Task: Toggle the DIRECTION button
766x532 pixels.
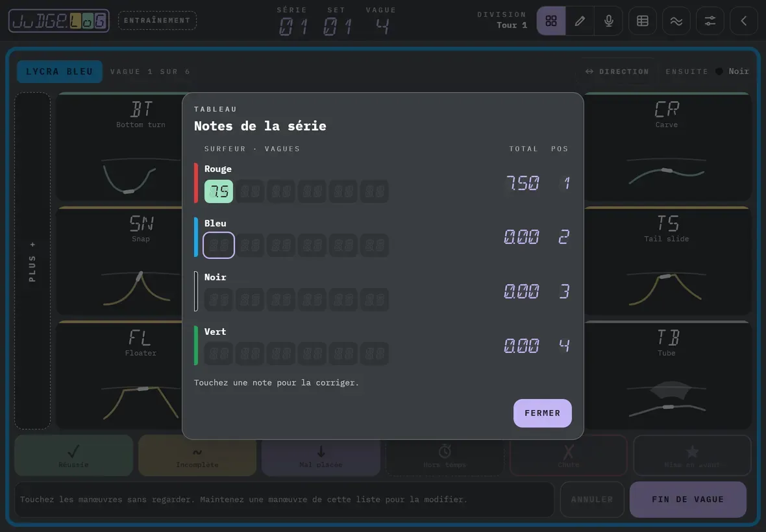Action: [617, 71]
